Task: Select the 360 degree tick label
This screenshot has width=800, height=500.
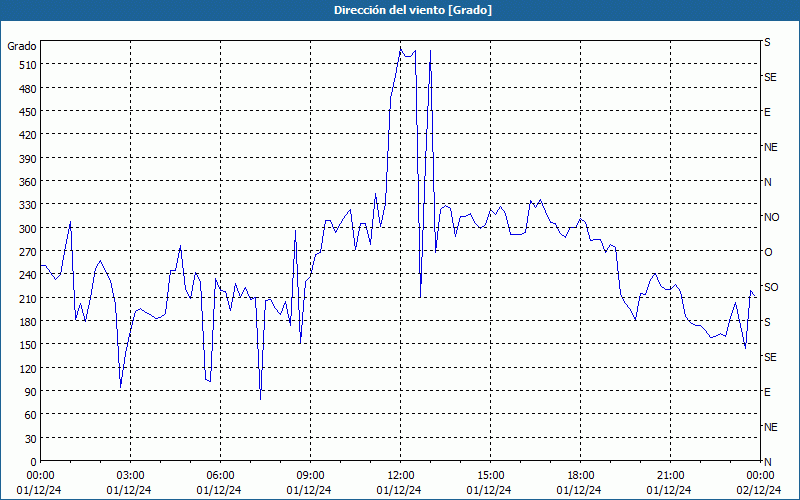Action: coord(27,182)
